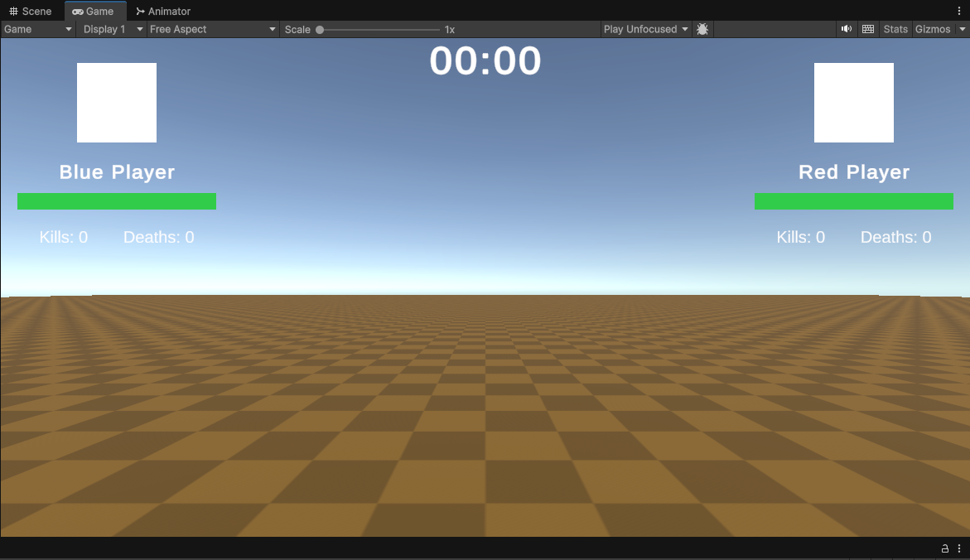The height and width of the screenshot is (560, 970).
Task: Open the Display 1 dropdown
Action: click(x=112, y=29)
